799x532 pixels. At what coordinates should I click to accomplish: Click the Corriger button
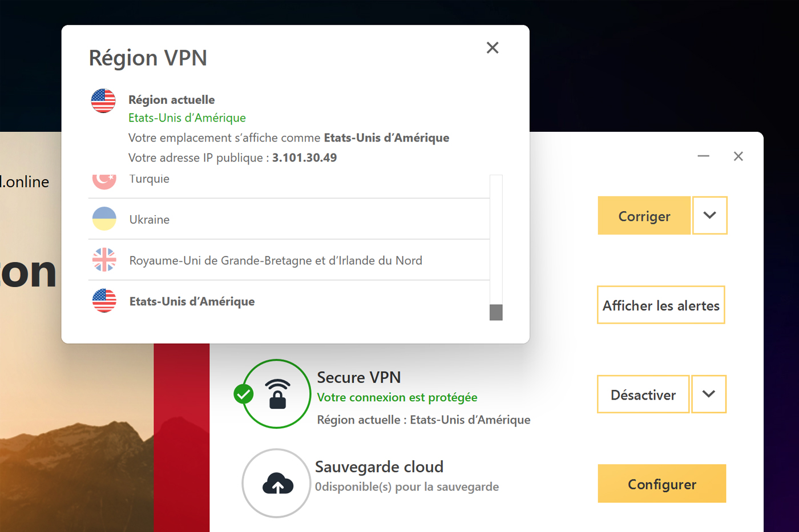tap(644, 216)
